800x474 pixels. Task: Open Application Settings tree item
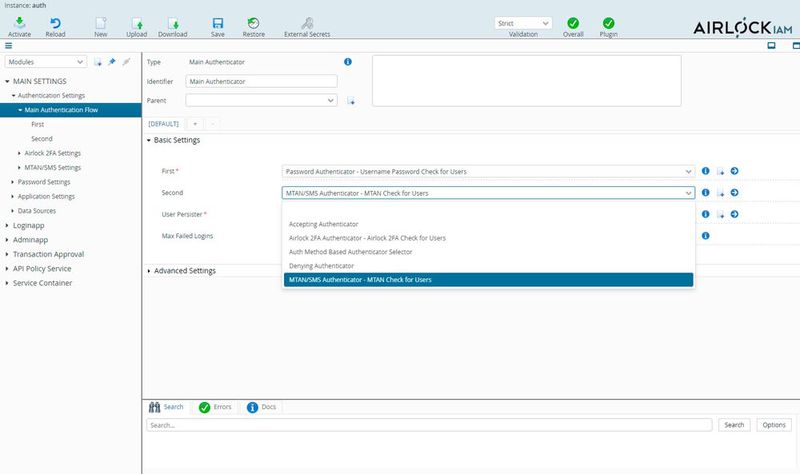click(x=46, y=196)
